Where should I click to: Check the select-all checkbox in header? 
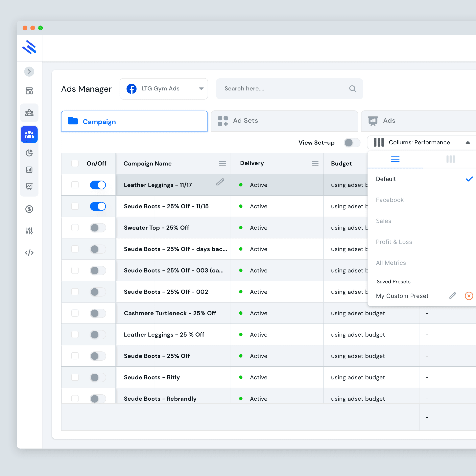click(x=75, y=163)
